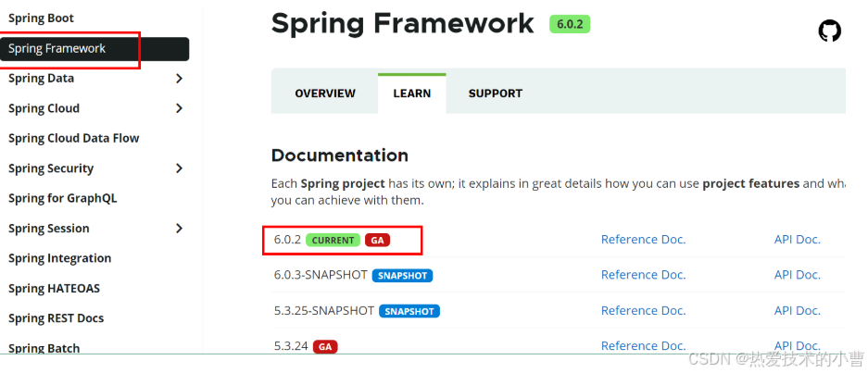Open Spring REST Docs link
The image size is (868, 373).
click(x=56, y=318)
